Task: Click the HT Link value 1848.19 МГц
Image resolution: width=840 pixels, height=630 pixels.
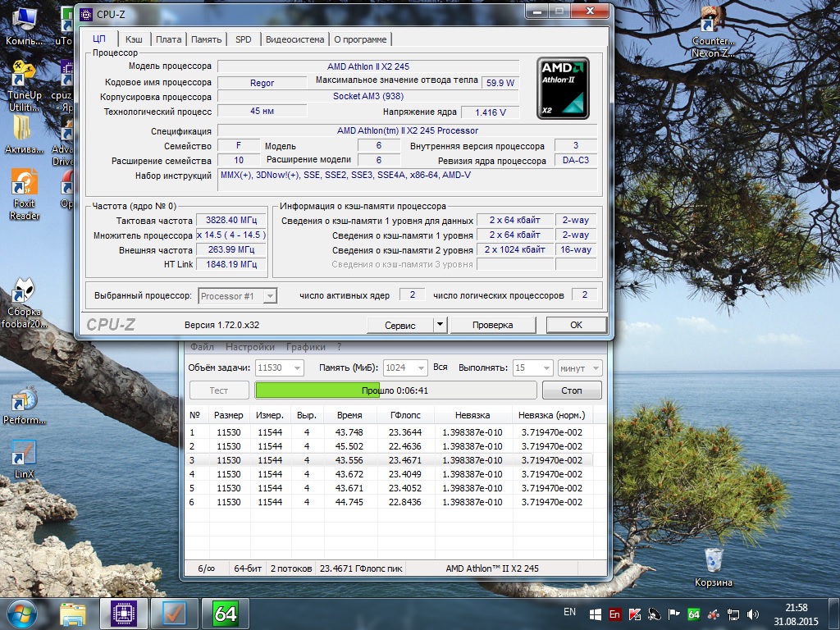Action: pos(231,264)
